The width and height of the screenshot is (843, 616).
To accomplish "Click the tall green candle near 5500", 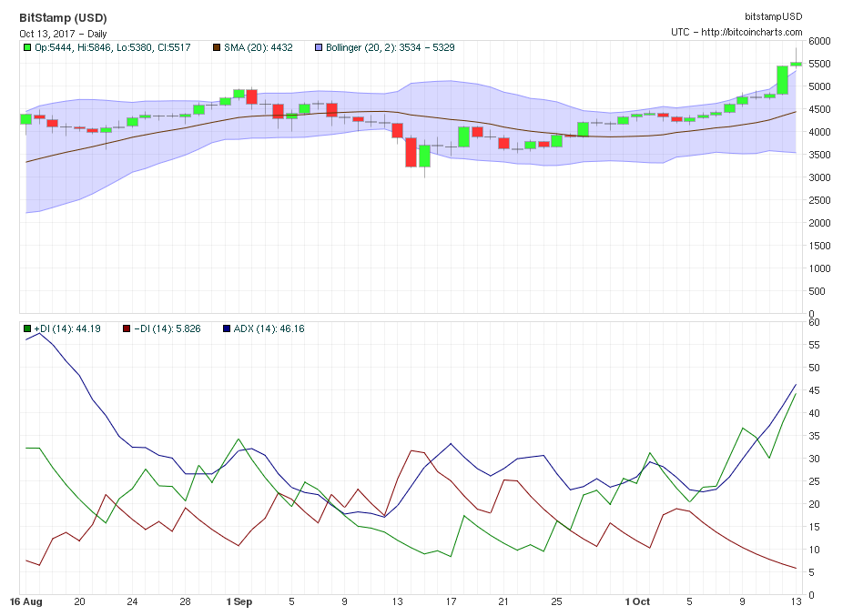I will click(782, 80).
